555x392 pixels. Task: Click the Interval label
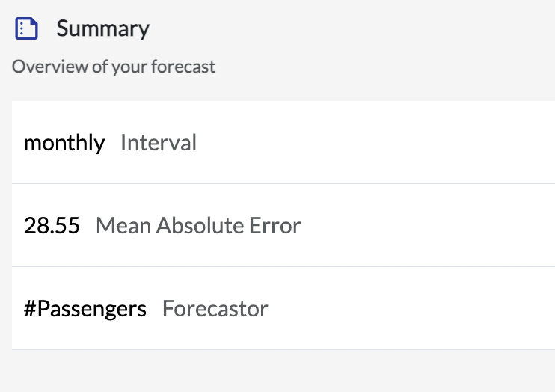click(x=159, y=143)
